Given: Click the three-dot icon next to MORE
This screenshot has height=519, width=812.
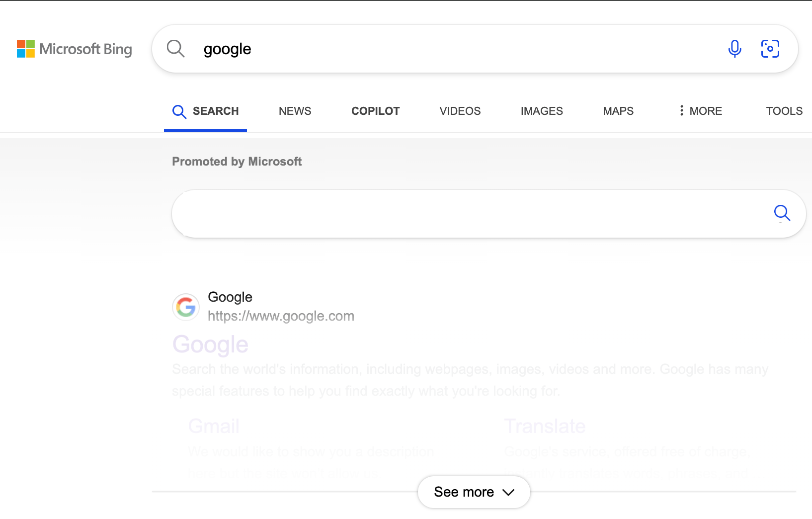Looking at the screenshot, I should point(681,111).
